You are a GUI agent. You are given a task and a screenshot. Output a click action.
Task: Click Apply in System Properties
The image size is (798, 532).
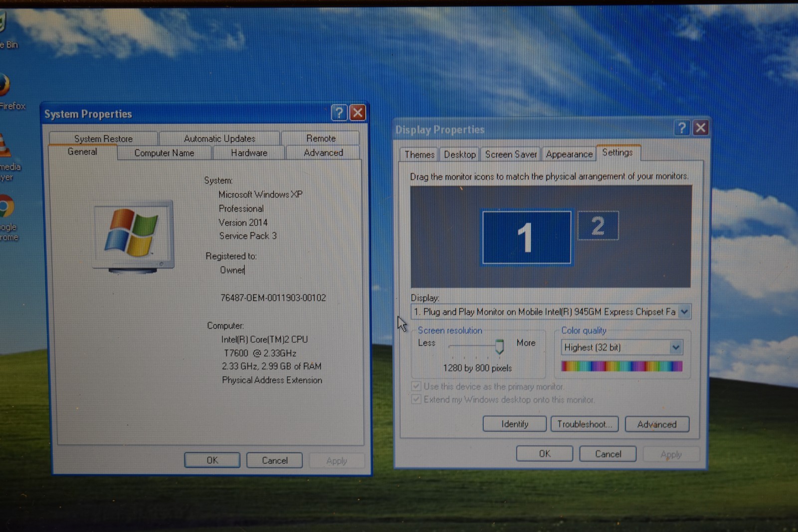click(337, 461)
